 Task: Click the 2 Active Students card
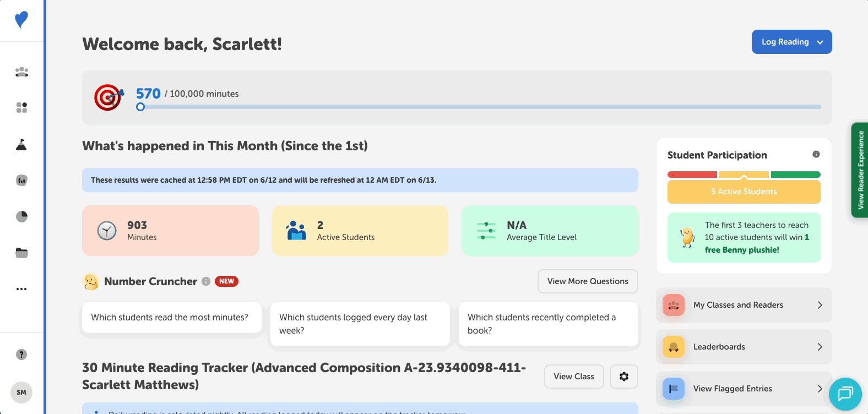360,231
